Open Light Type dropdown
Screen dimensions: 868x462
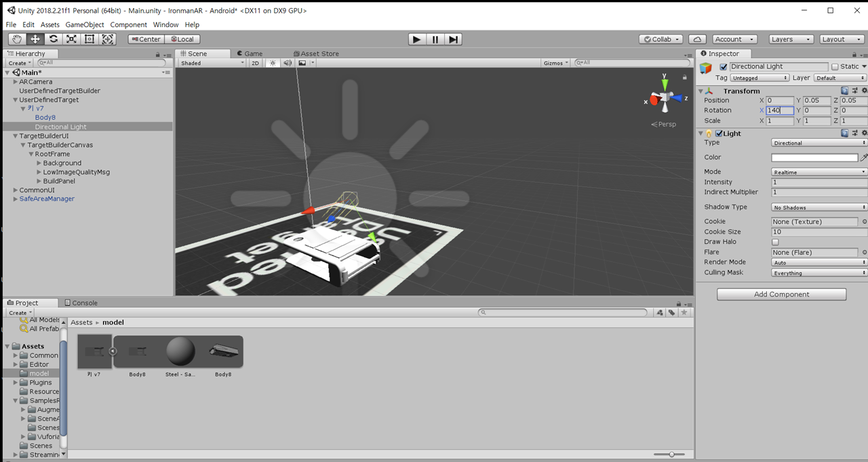click(819, 143)
